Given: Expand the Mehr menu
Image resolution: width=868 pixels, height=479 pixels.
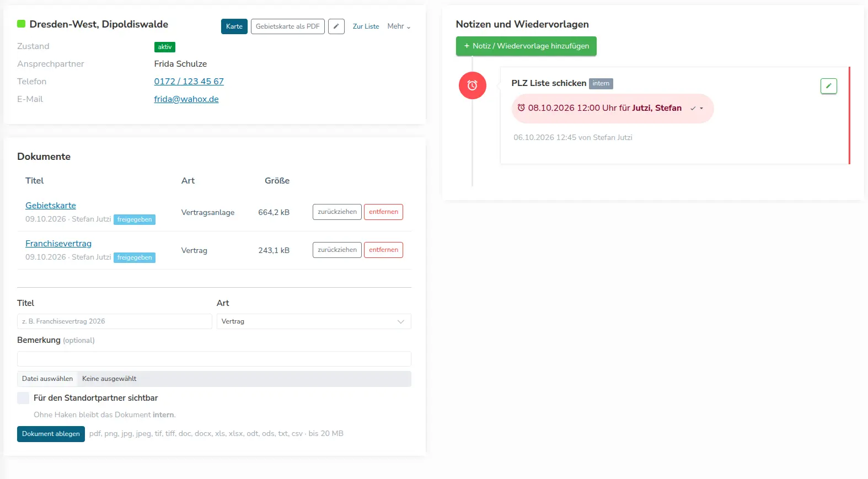Looking at the screenshot, I should click(x=399, y=26).
